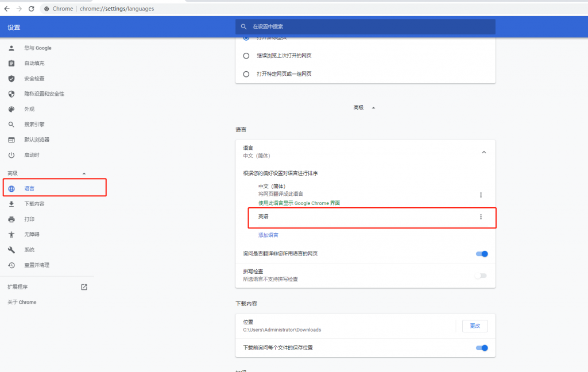Open 外观 palette icon
Image resolution: width=588 pixels, height=372 pixels.
pos(11,109)
